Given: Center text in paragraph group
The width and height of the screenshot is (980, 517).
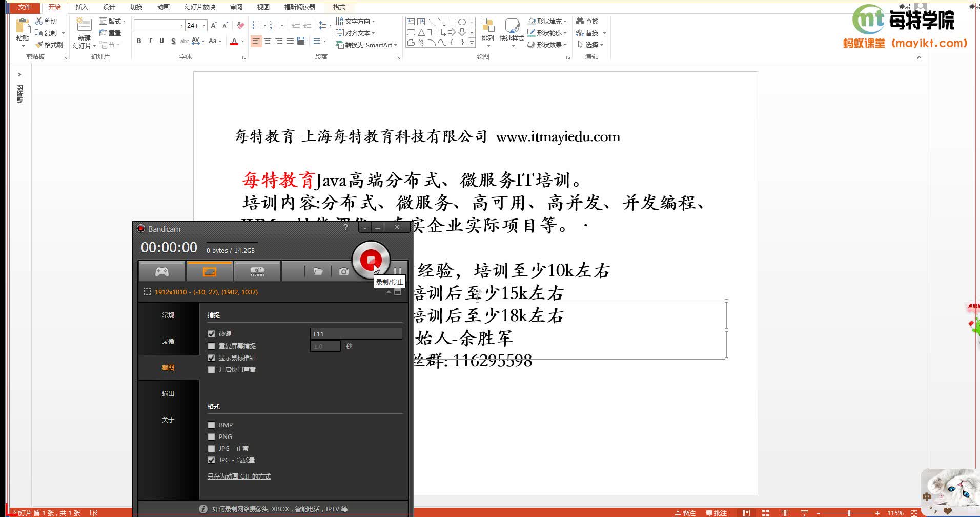Looking at the screenshot, I should [x=268, y=41].
